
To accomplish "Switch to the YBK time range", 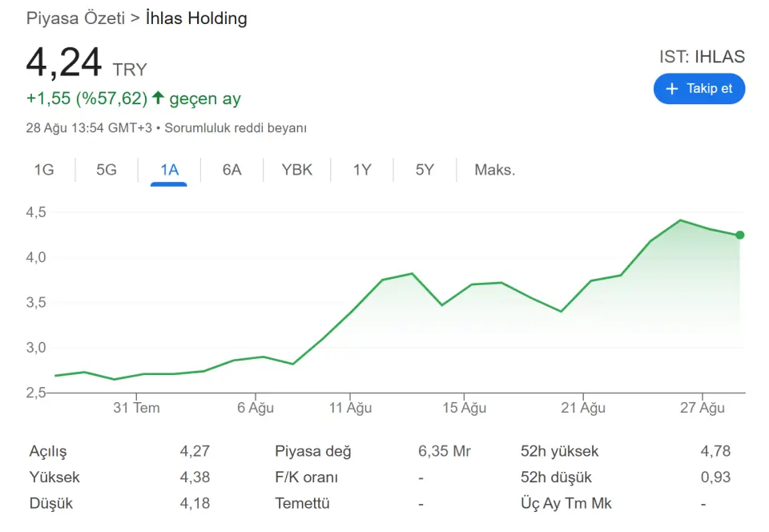I will pyautogui.click(x=296, y=170).
